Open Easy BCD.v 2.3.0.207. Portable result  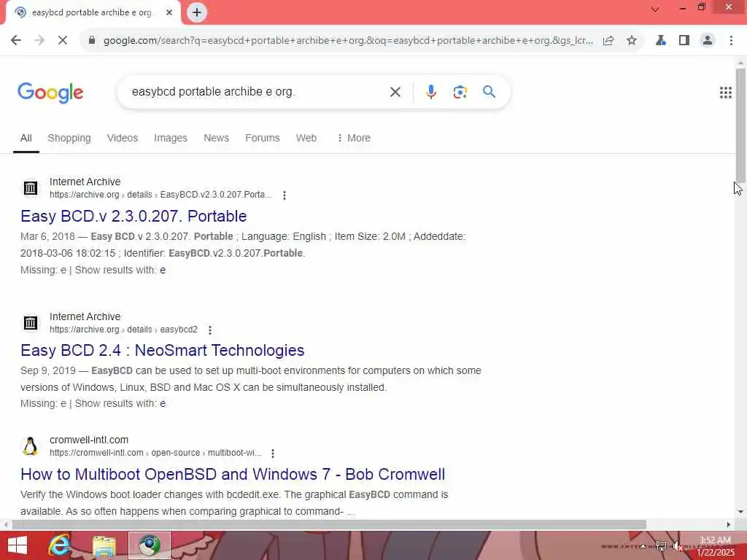tap(133, 216)
